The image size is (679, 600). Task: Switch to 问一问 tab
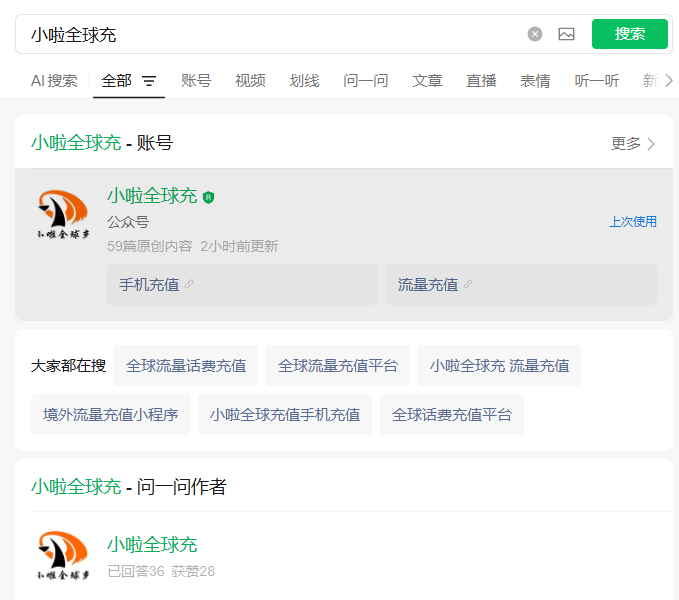pos(365,81)
